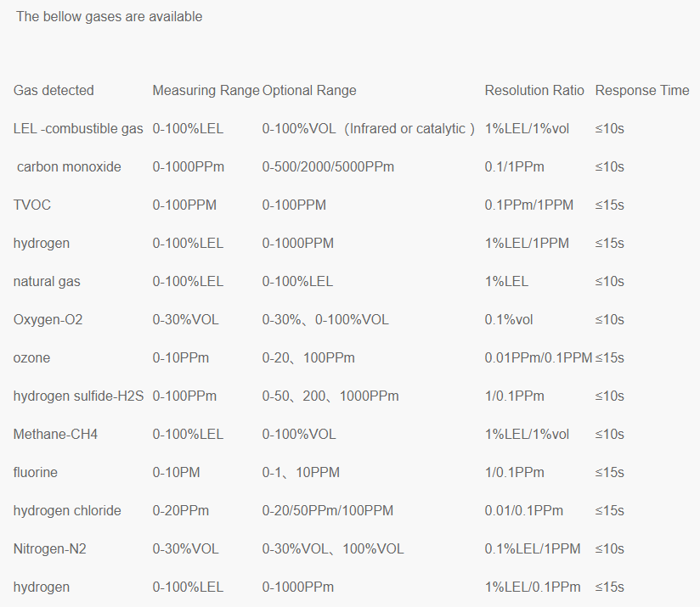Click 'The bellow gases are available' heading

click(109, 17)
